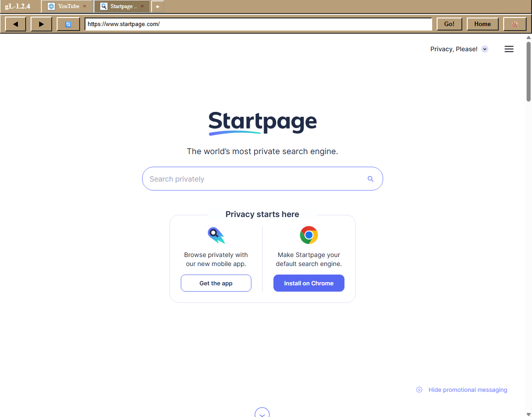This screenshot has width=532, height=417.
Task: Click the browser back arrow button
Action: [x=16, y=24]
